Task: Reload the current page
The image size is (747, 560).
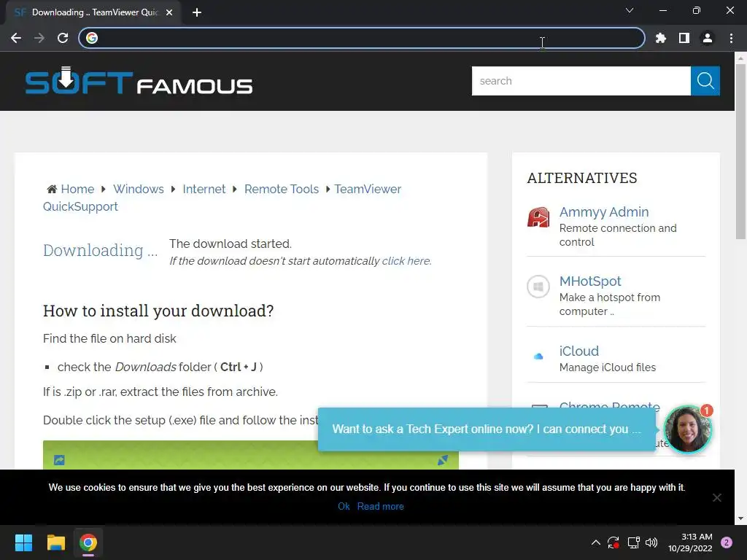Action: (x=63, y=38)
